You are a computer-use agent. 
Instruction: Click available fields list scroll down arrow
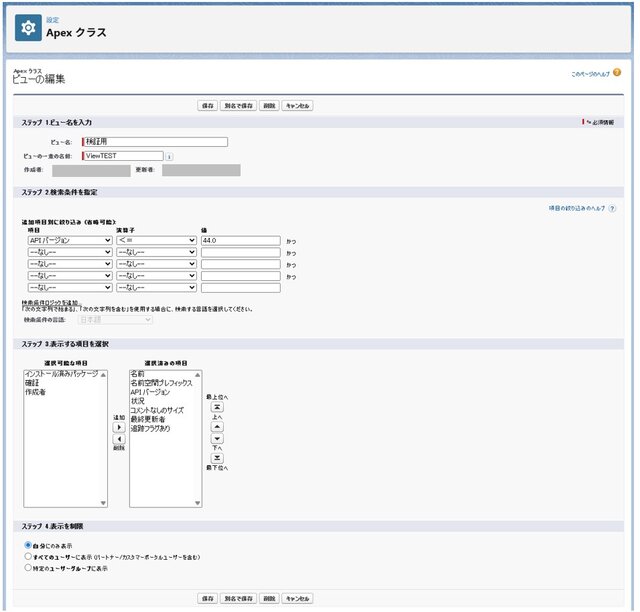click(x=103, y=503)
